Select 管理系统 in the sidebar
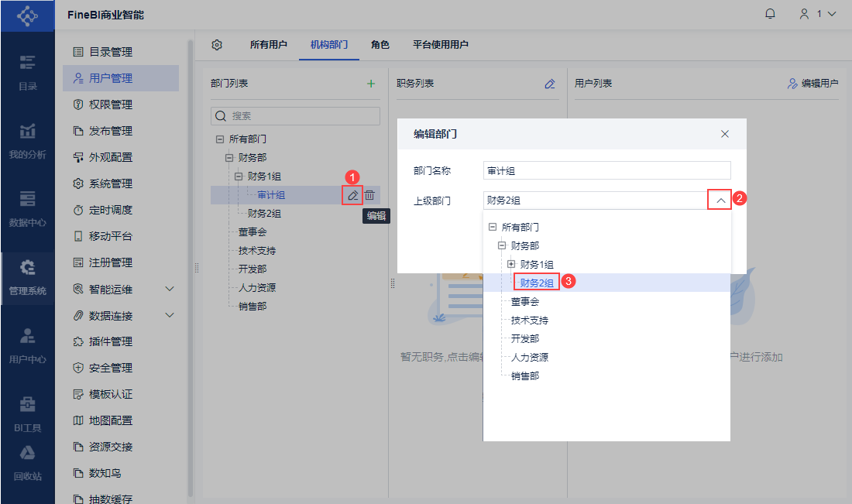 pos(27,277)
